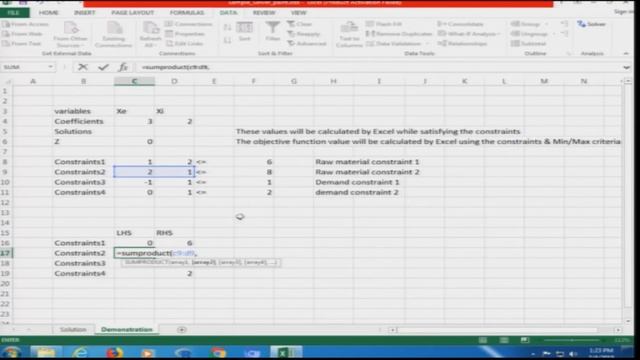640x360 pixels.
Task: Switch to Normal view status icon
Action: click(483, 340)
